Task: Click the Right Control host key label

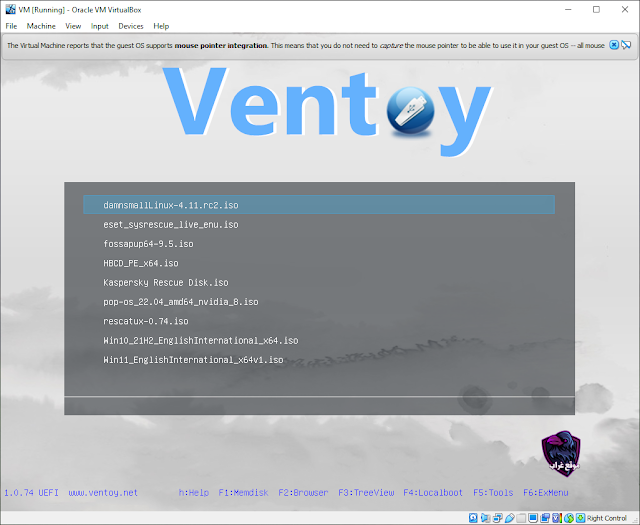Action: tap(607, 518)
